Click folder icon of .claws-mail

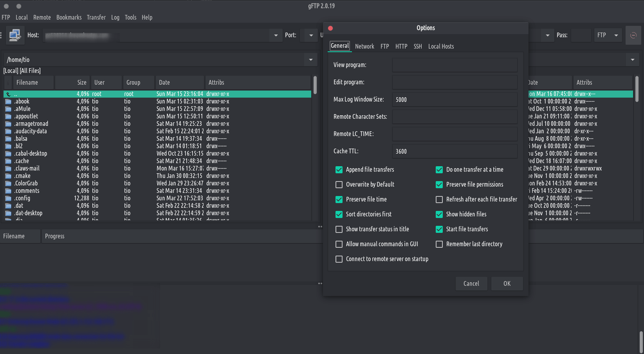point(8,169)
